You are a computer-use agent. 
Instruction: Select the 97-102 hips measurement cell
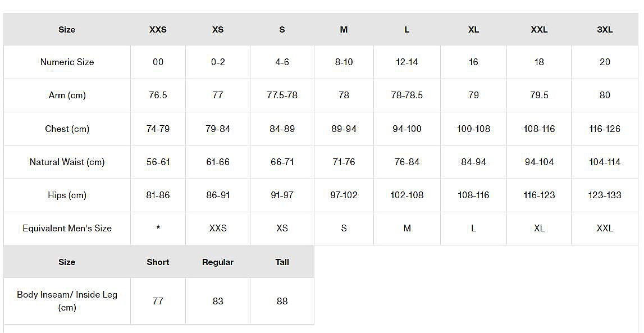344,195
